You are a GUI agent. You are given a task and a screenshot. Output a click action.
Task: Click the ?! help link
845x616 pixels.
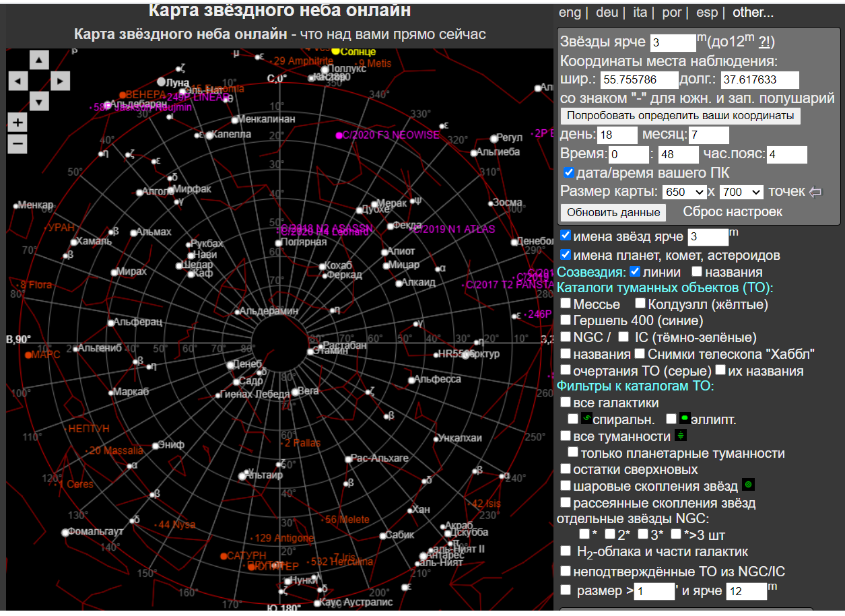[x=764, y=42]
